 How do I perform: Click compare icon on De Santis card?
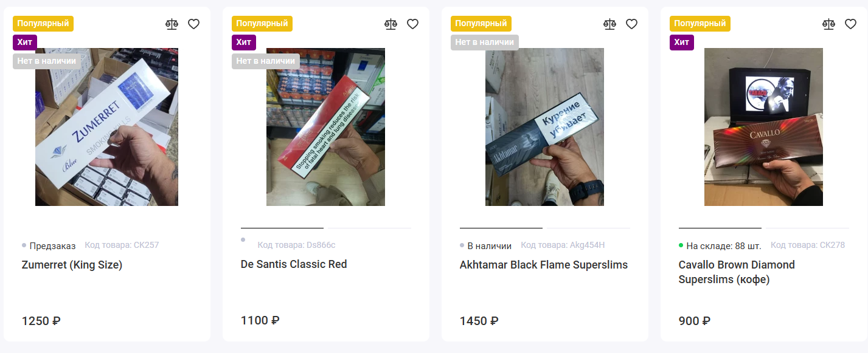[x=391, y=24]
